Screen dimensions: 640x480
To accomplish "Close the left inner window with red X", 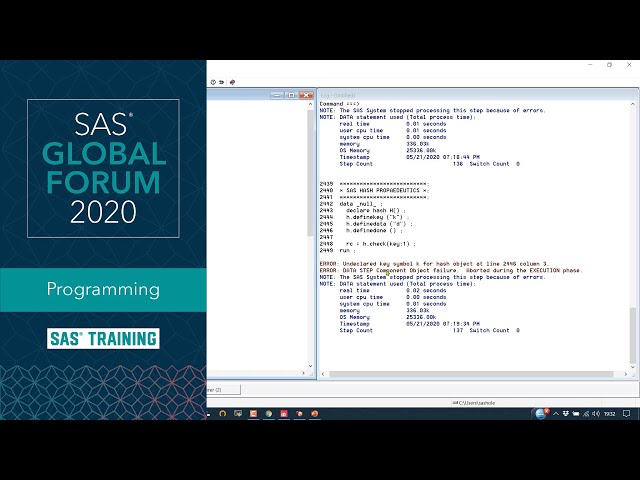I will click(x=306, y=95).
